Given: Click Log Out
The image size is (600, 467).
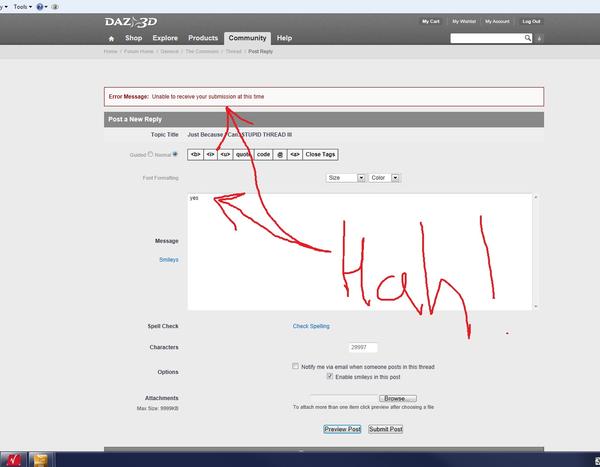Looking at the screenshot, I should 531,21.
